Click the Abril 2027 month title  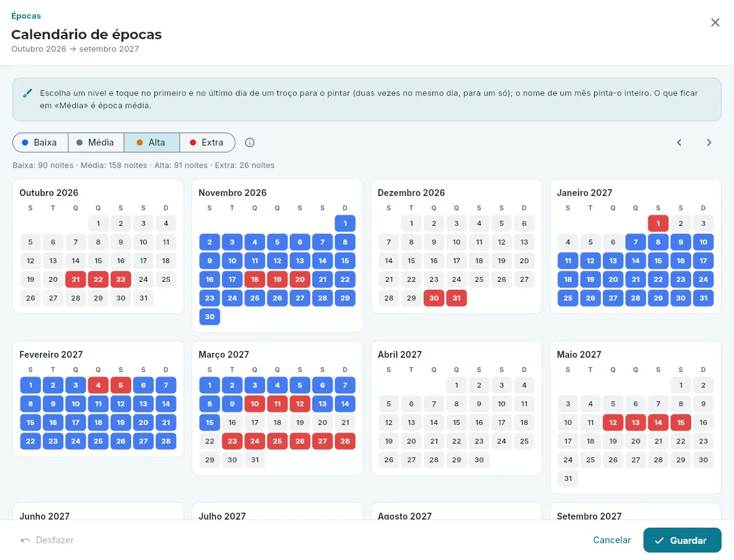point(400,355)
